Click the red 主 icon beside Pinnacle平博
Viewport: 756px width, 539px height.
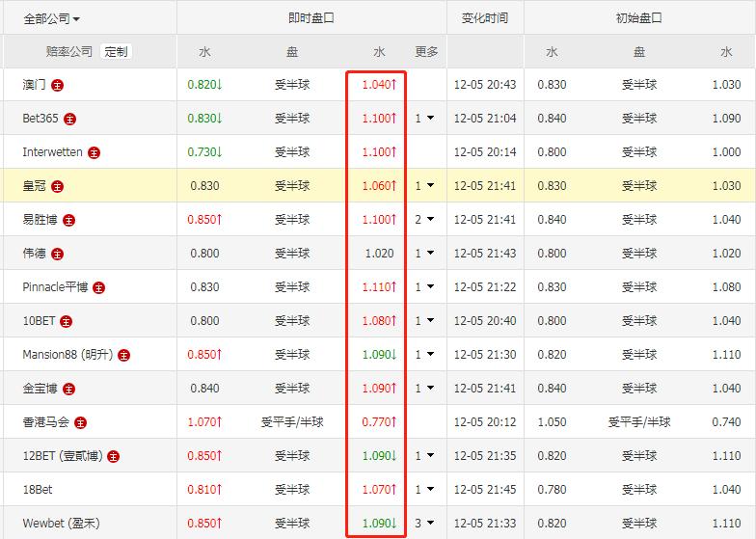click(98, 287)
